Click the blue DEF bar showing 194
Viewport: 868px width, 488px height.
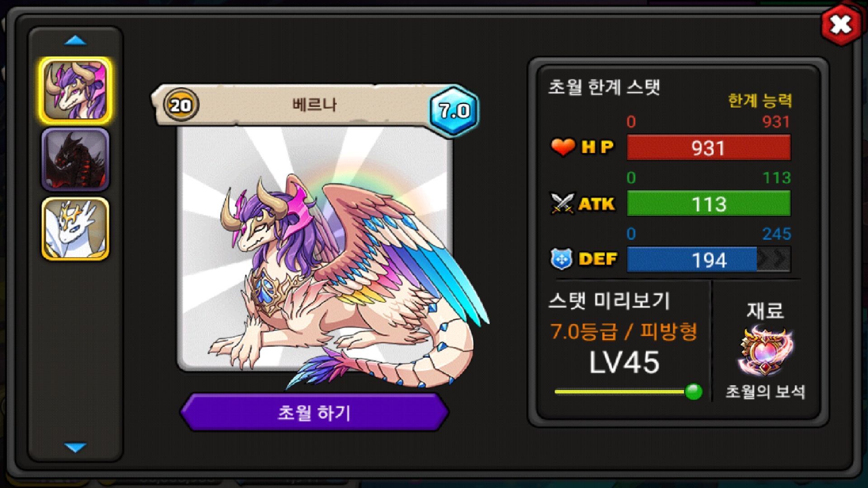(708, 260)
